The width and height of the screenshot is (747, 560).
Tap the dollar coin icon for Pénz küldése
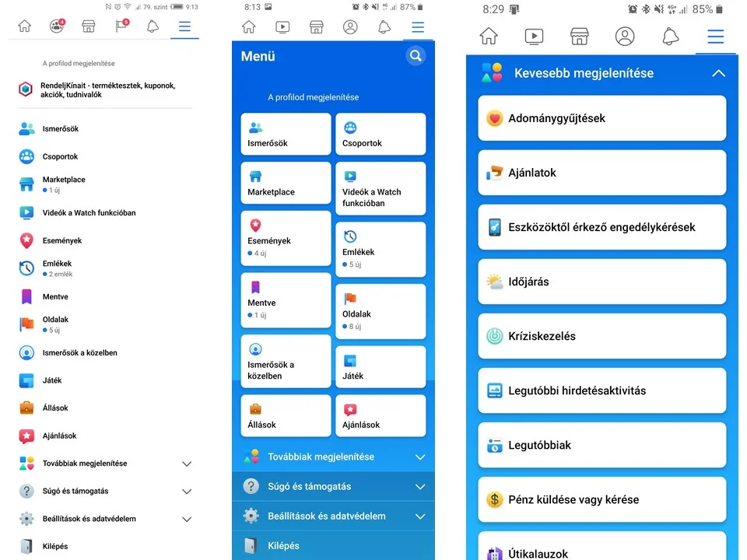tap(495, 499)
